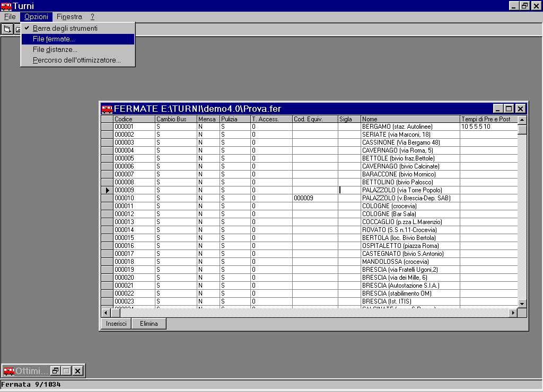
Task: Click the Inserisci button
Action: tap(116, 324)
